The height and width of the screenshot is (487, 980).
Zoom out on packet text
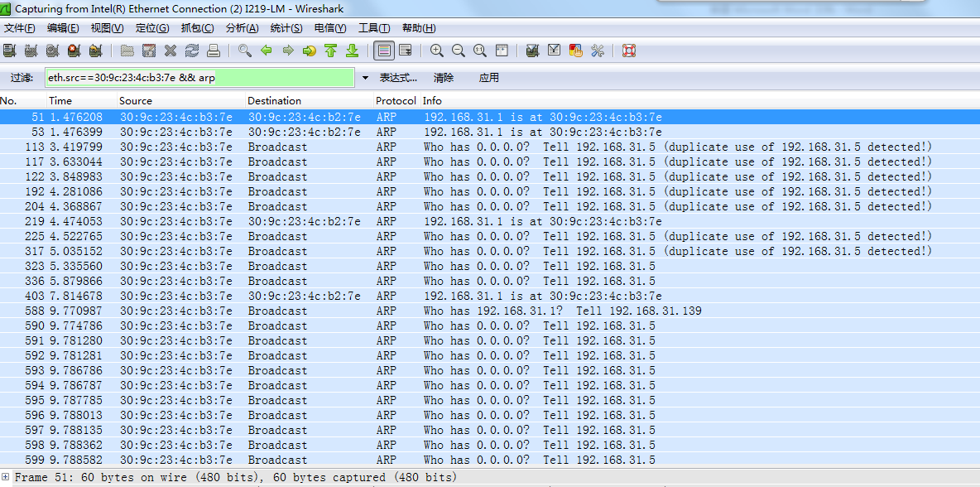458,51
